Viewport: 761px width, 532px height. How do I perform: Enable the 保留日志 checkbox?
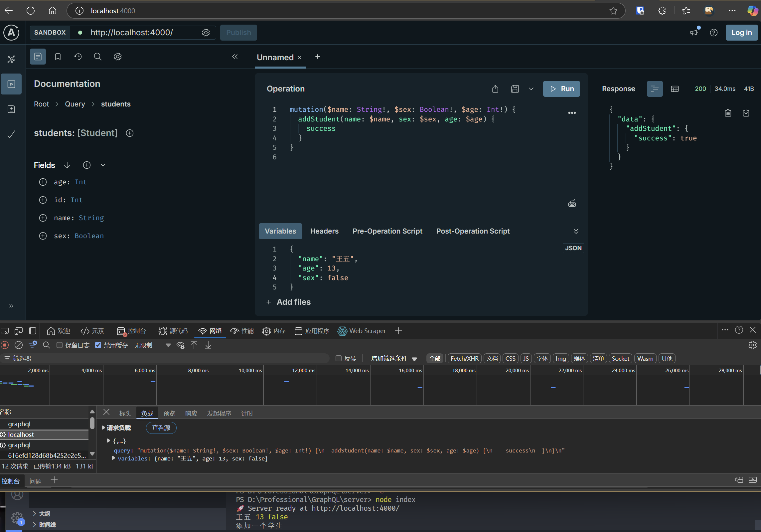[x=60, y=345]
